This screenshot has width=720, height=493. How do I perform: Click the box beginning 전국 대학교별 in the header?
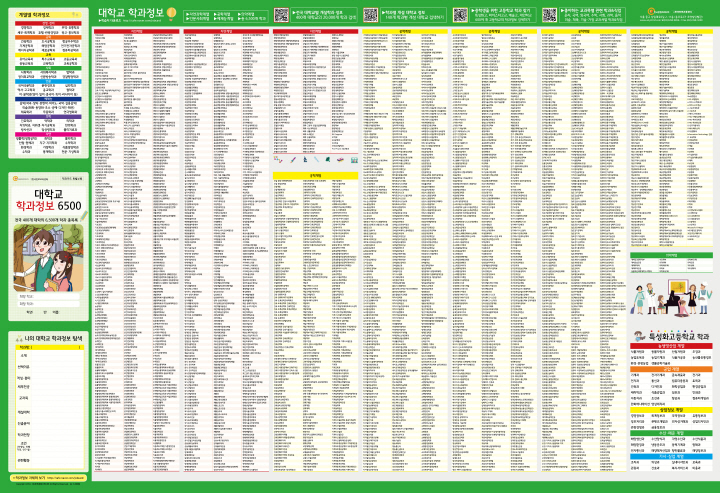(x=324, y=15)
